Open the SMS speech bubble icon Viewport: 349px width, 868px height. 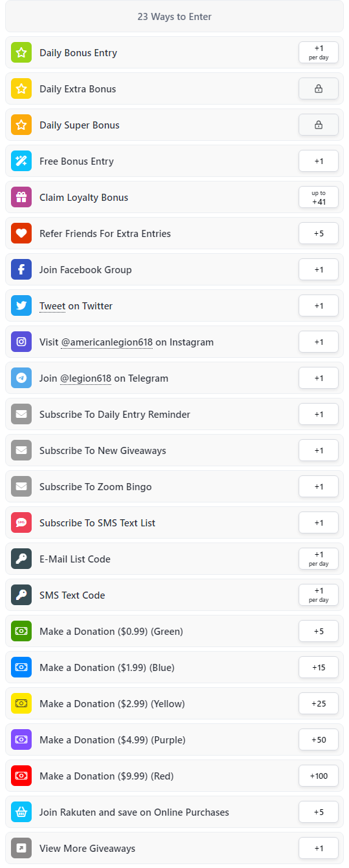pyautogui.click(x=21, y=522)
